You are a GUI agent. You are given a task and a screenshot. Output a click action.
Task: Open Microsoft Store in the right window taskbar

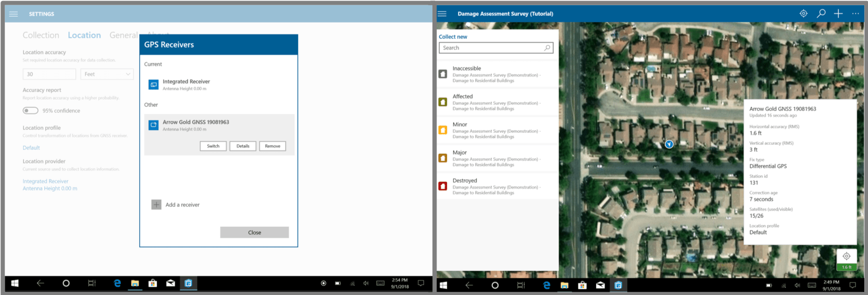click(x=582, y=285)
